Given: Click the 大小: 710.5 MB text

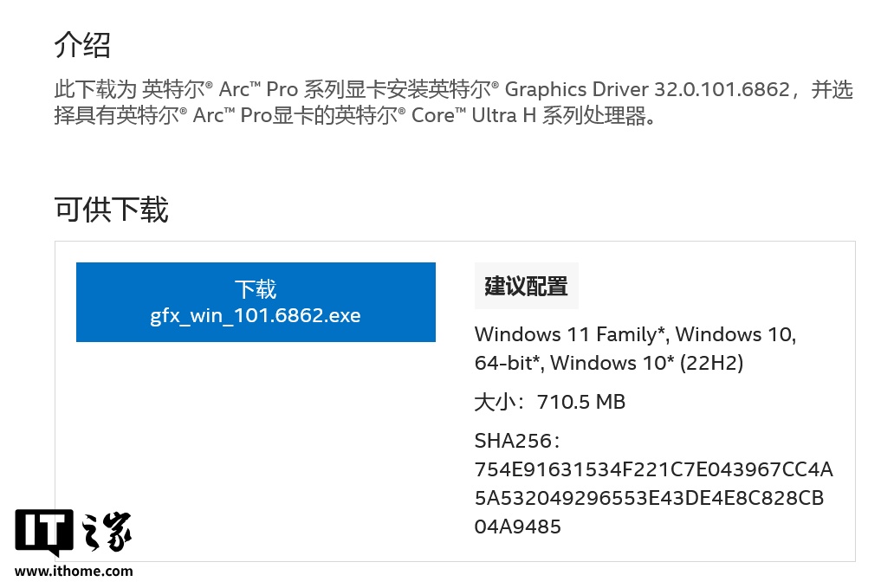Looking at the screenshot, I should [549, 402].
